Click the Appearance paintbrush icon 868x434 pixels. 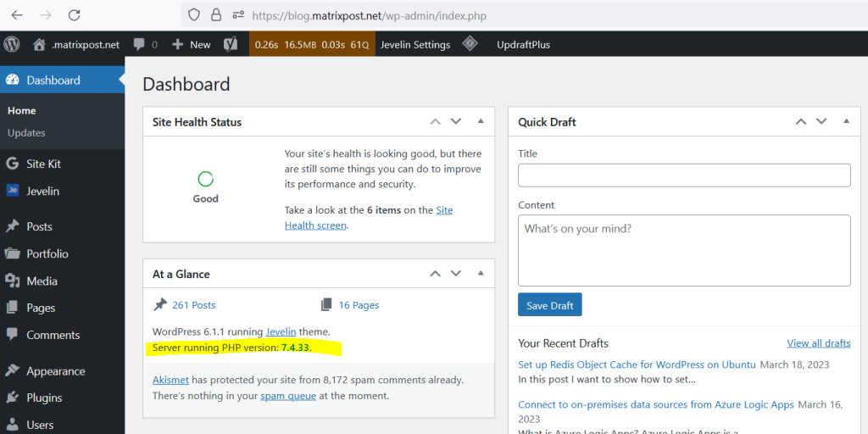[x=12, y=371]
